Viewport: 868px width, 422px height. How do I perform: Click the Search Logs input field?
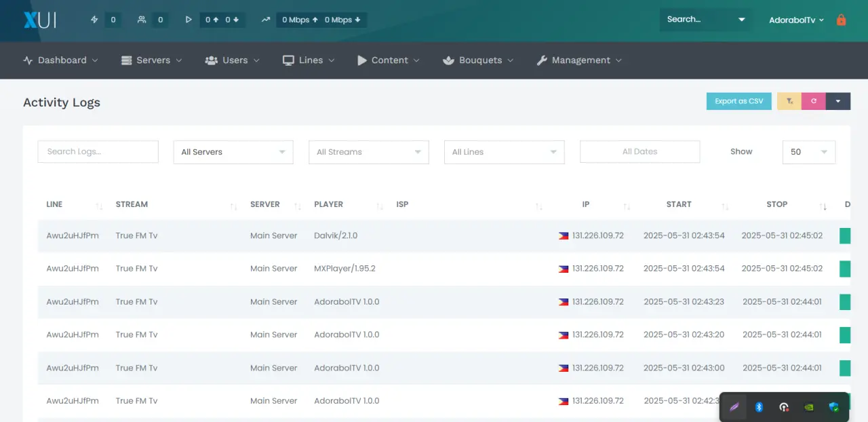coord(98,152)
